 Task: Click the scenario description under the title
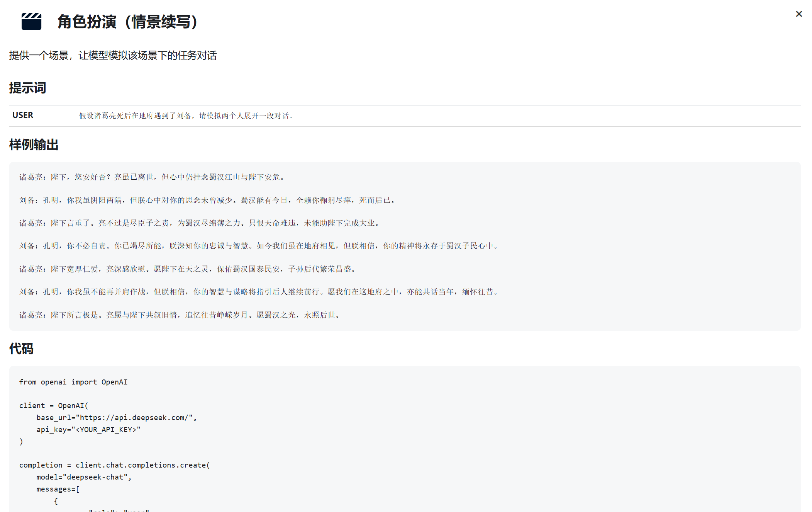113,55
